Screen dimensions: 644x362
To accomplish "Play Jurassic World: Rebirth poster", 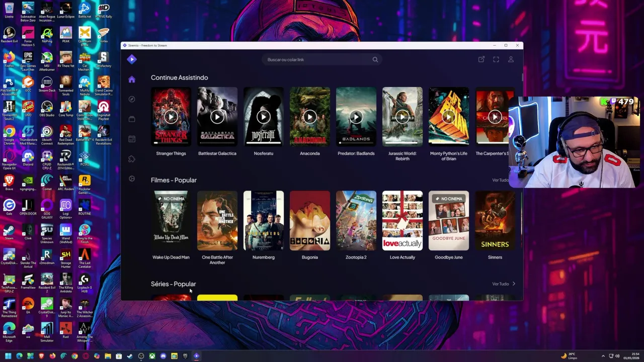I will (403, 117).
